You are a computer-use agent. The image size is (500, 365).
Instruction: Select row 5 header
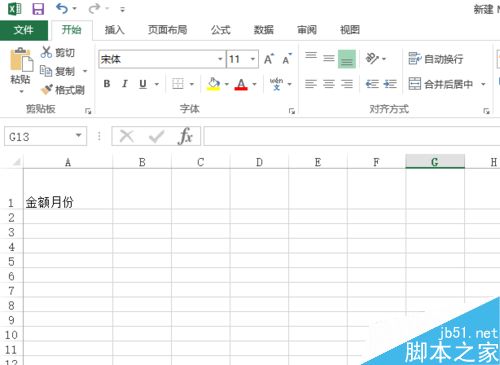point(12,261)
